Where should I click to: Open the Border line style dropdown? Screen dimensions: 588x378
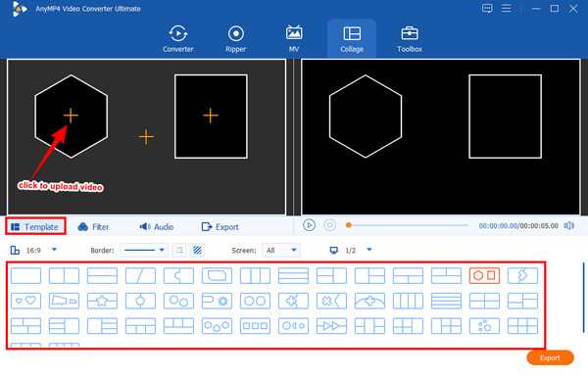click(x=144, y=250)
